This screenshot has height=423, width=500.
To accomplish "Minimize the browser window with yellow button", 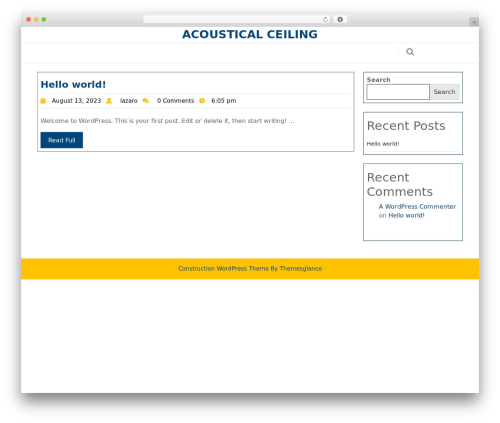I will [x=36, y=19].
